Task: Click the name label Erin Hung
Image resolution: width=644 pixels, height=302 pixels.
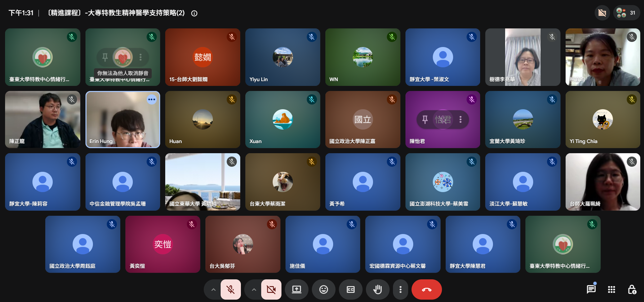Action: pos(101,141)
